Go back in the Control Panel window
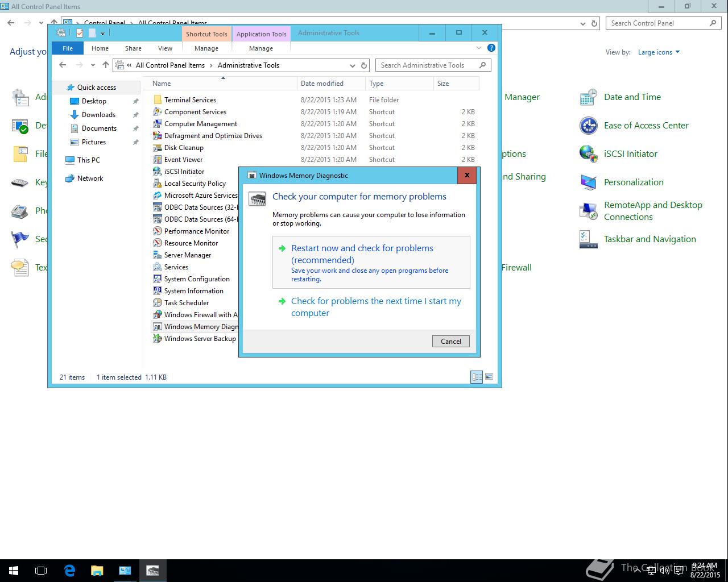Screen dimensions: 728x582 coord(11,23)
